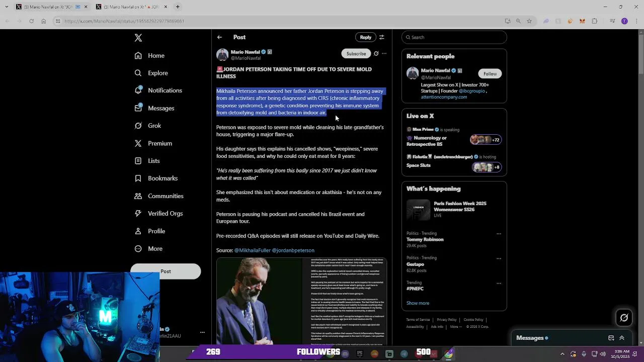Open the Explore page
The image size is (644, 362).
point(151,73)
